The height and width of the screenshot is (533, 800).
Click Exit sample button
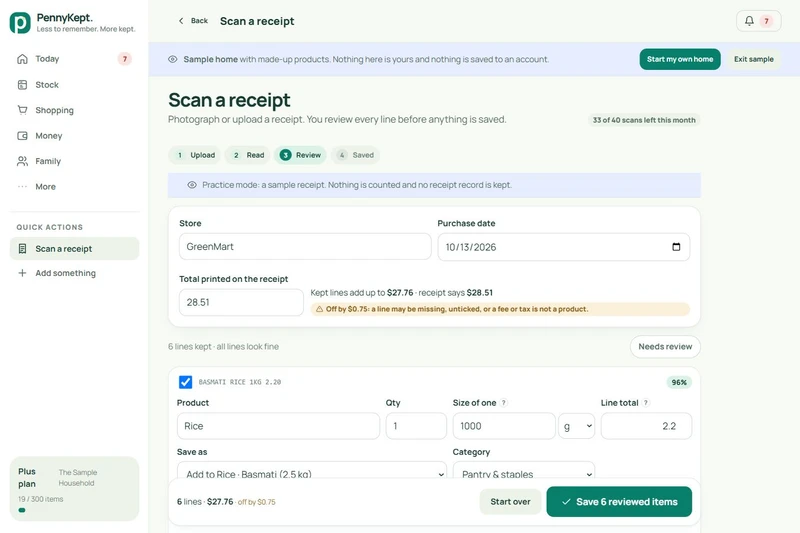754,59
